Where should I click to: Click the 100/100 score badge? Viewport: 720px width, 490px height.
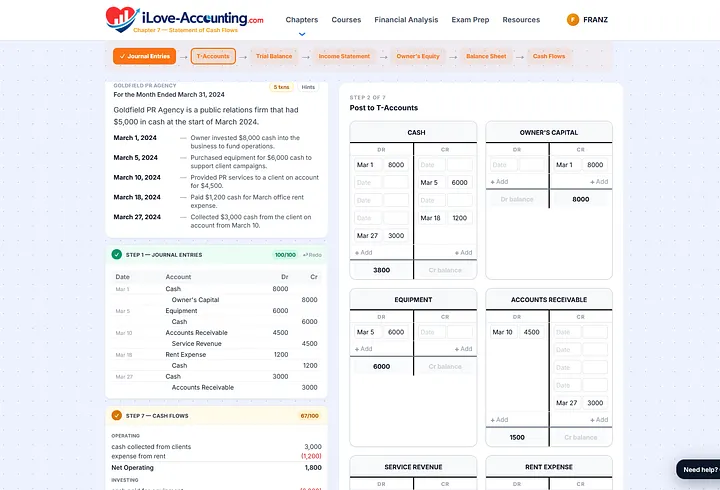click(x=285, y=255)
